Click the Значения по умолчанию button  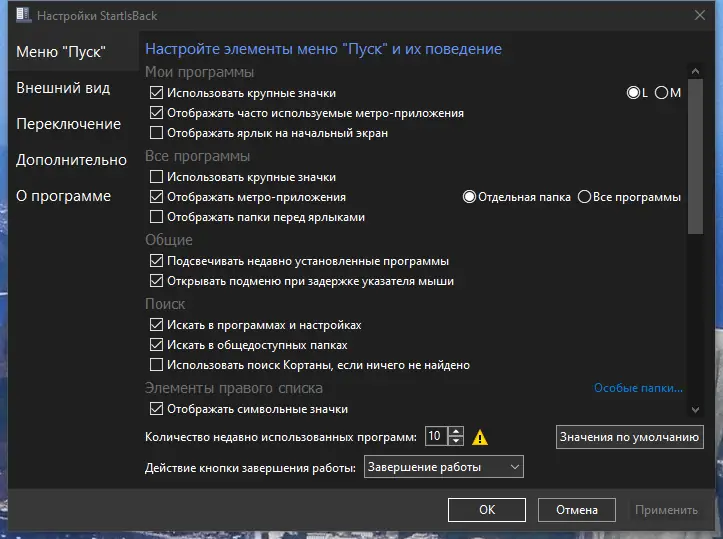pos(629,437)
